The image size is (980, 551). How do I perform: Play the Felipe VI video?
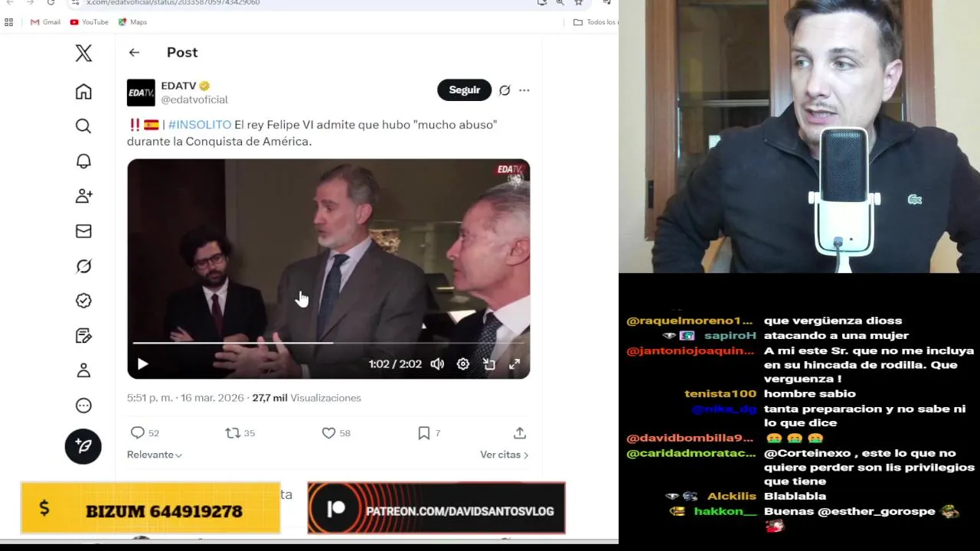(x=142, y=364)
